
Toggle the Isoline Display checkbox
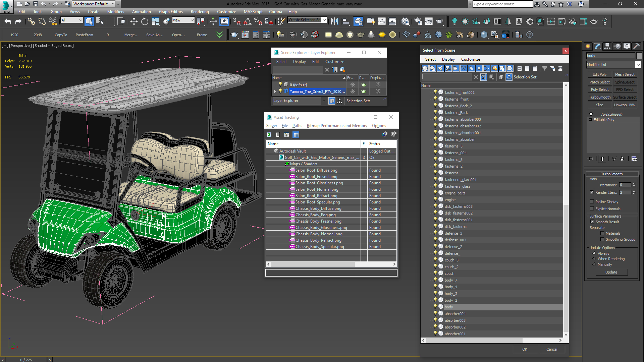592,202
